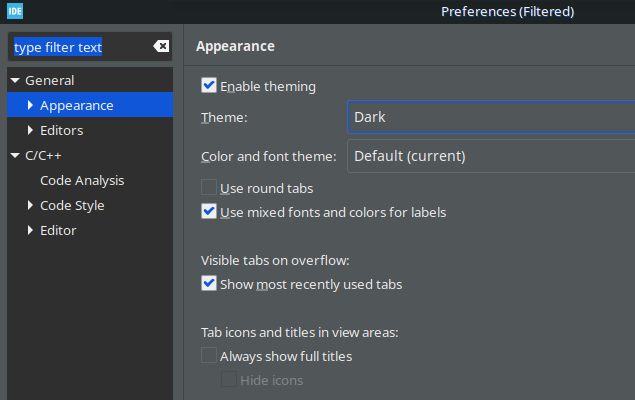The image size is (635, 400).
Task: Enable the Use round tabs option
Action: point(209,187)
